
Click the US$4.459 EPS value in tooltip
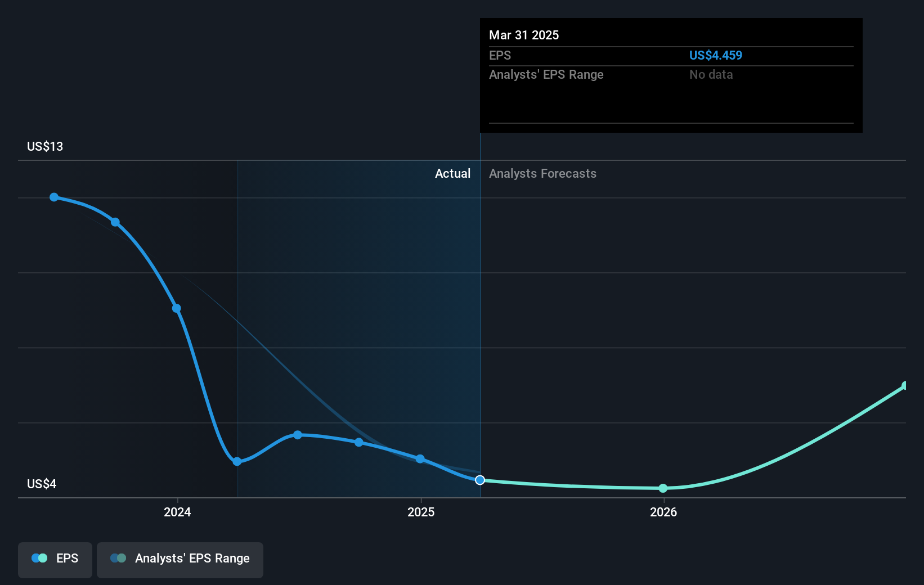coord(716,55)
